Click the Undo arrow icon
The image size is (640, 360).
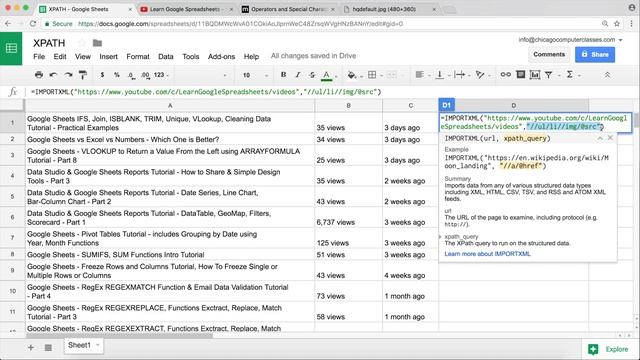tap(53, 75)
